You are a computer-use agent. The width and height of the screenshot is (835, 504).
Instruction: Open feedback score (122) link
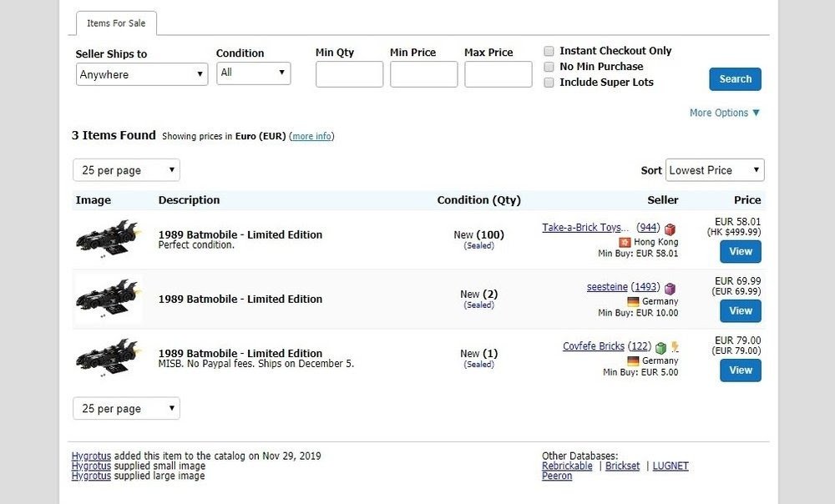[639, 346]
